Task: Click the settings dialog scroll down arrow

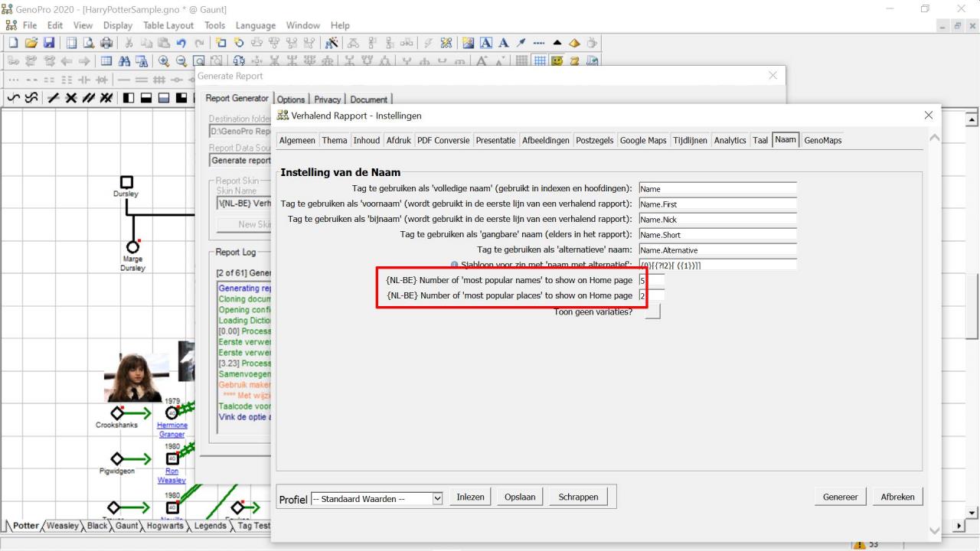Action: [x=933, y=530]
